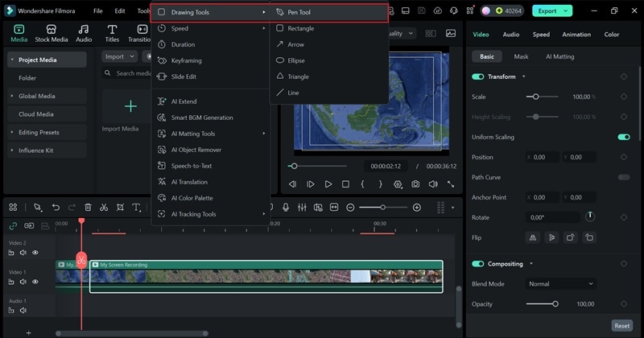This screenshot has height=338, width=644.
Task: Open Smart BGM Generation
Action: 211,117
